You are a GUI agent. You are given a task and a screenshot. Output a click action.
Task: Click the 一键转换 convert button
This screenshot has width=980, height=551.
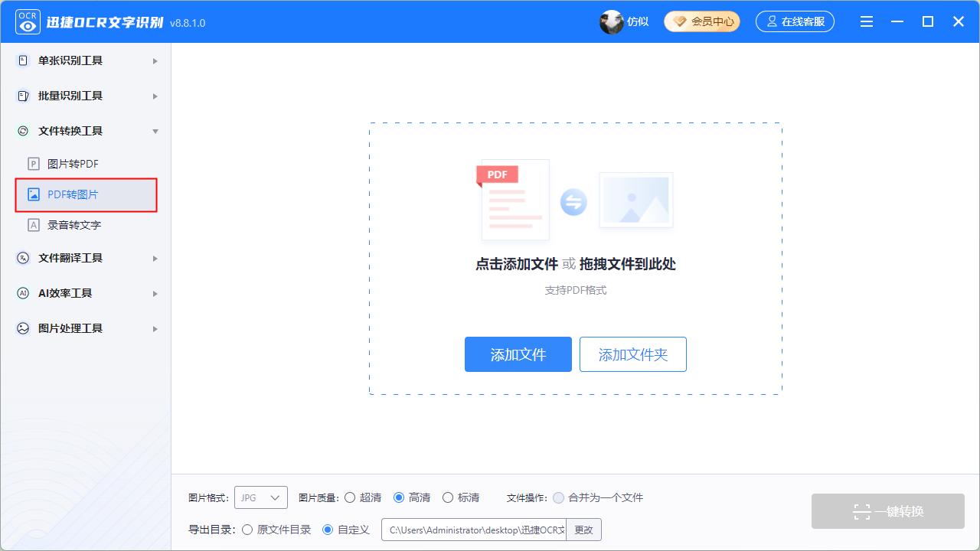coord(888,511)
